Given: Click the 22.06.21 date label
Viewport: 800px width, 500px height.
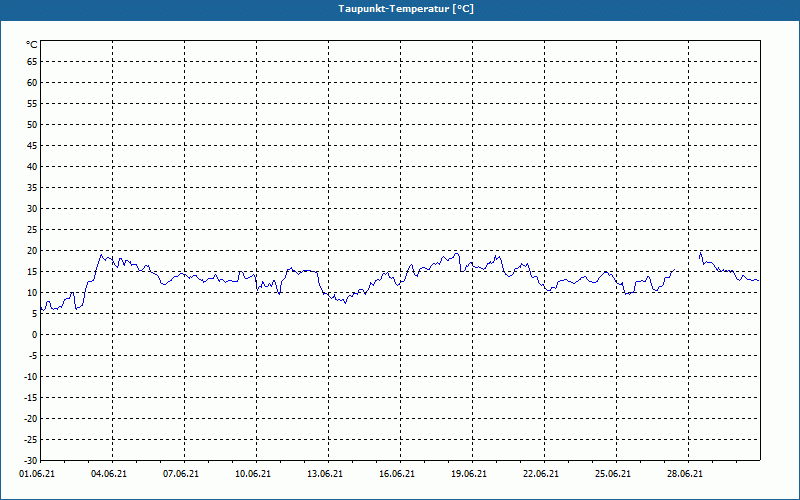Looking at the screenshot, I should [x=541, y=474].
